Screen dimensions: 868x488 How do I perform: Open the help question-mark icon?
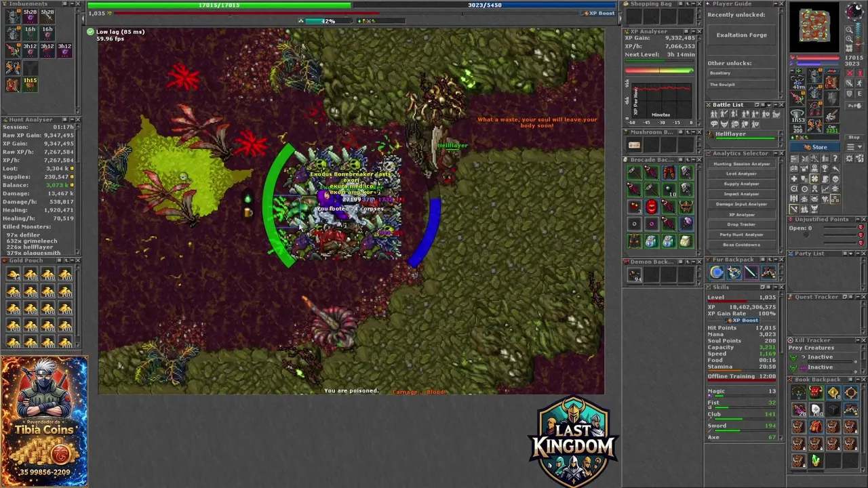835,158
